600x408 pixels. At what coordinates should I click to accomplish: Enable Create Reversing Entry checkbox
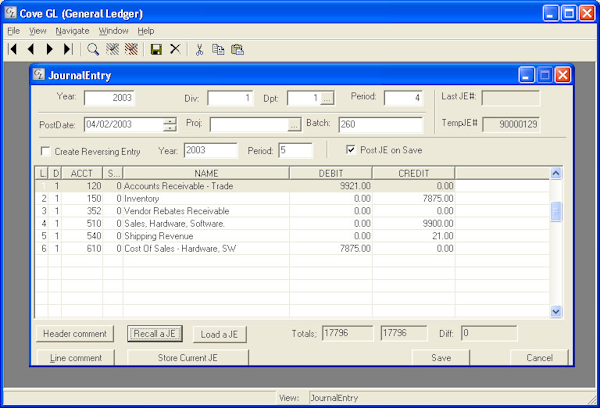45,152
